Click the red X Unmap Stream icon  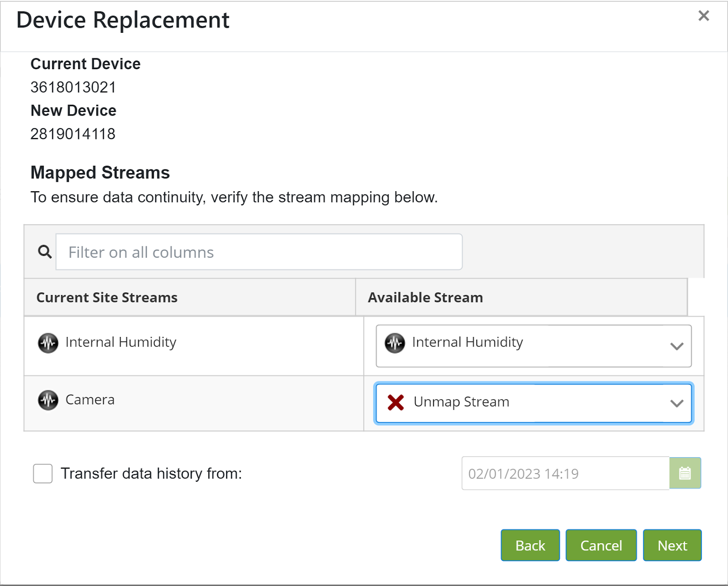(395, 403)
